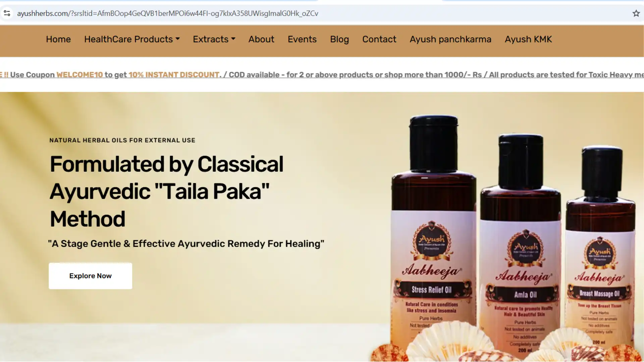The image size is (644, 362).
Task: Click the bookmark star icon in address bar
Action: [x=636, y=13]
